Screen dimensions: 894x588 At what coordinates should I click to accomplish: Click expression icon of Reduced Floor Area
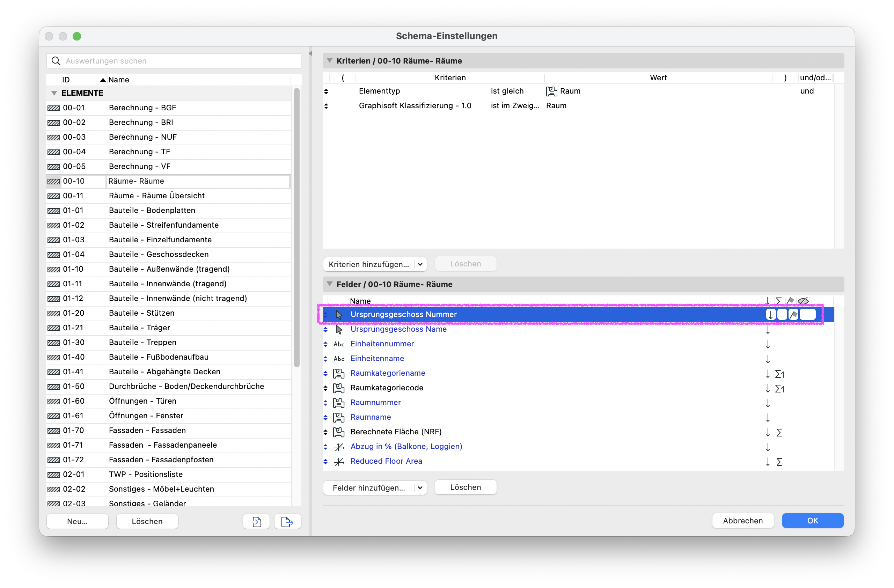[x=339, y=461]
